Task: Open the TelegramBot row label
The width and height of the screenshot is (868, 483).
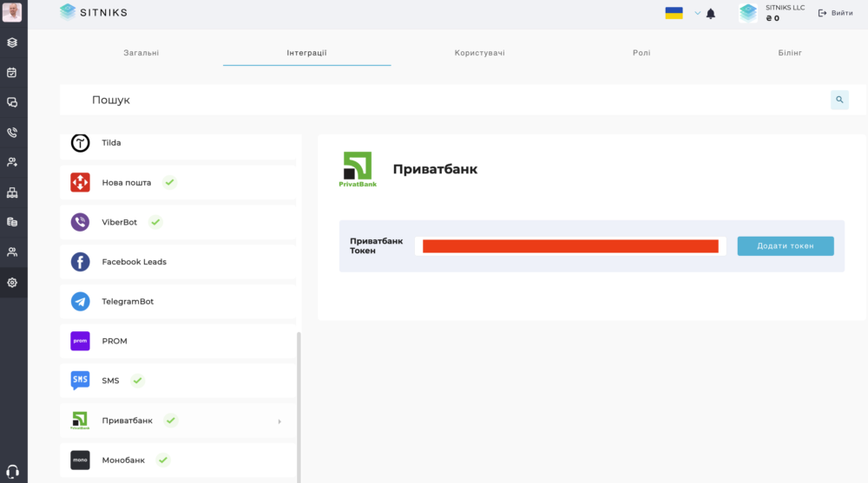Action: (128, 302)
